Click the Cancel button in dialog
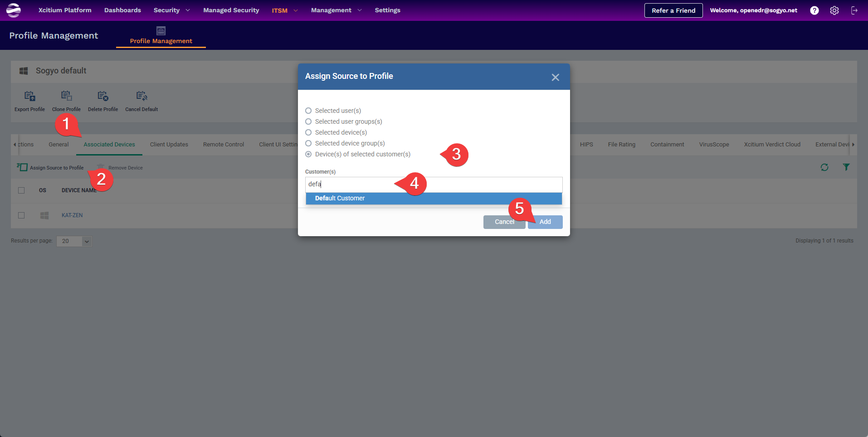This screenshot has width=868, height=437. tap(504, 222)
